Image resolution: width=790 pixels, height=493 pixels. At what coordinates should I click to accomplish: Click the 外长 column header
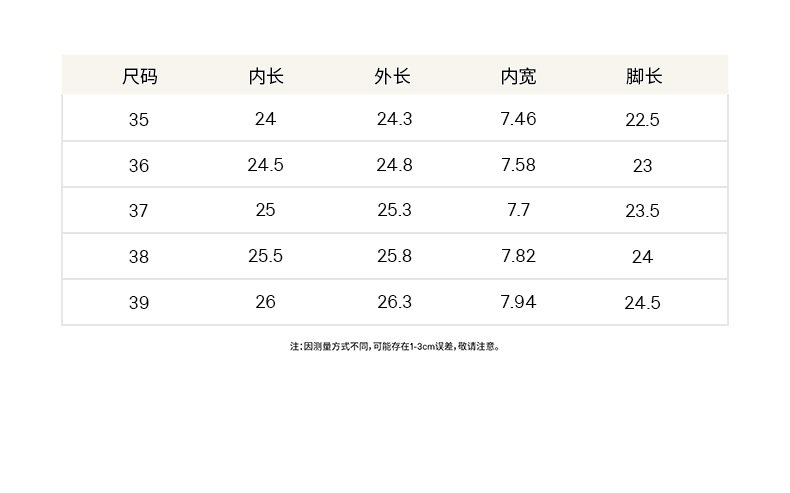point(393,76)
